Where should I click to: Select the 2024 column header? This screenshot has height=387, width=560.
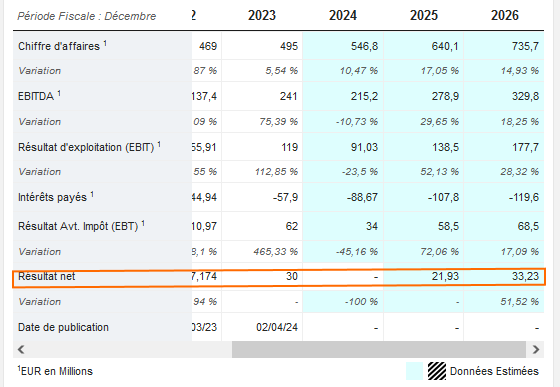point(343,16)
